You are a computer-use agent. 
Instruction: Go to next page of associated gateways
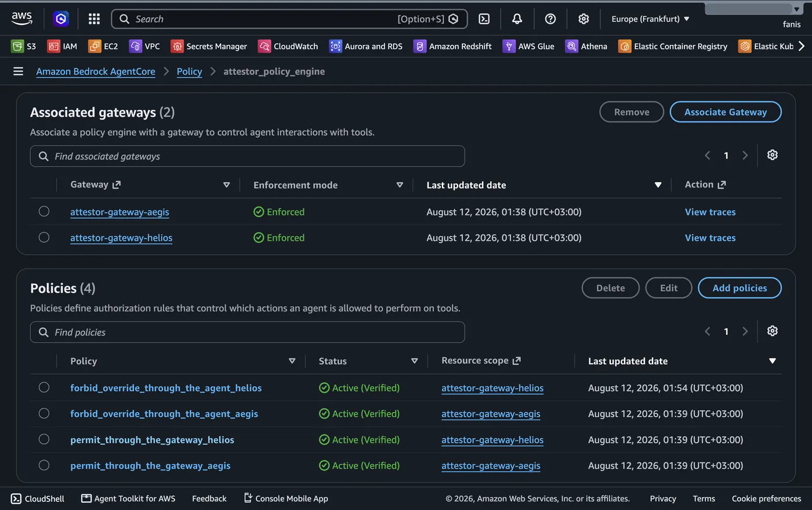pos(745,155)
